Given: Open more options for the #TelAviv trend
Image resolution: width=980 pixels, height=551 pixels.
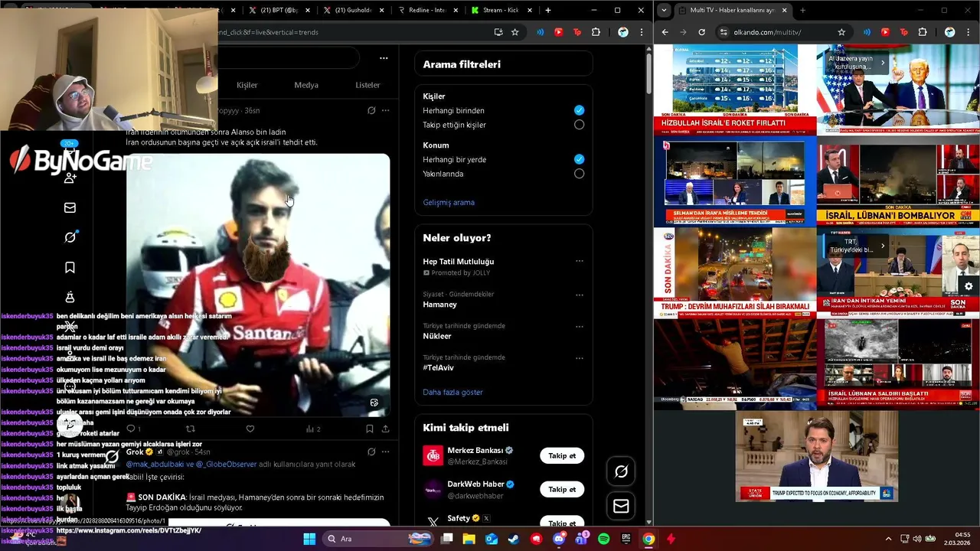Looking at the screenshot, I should (580, 357).
